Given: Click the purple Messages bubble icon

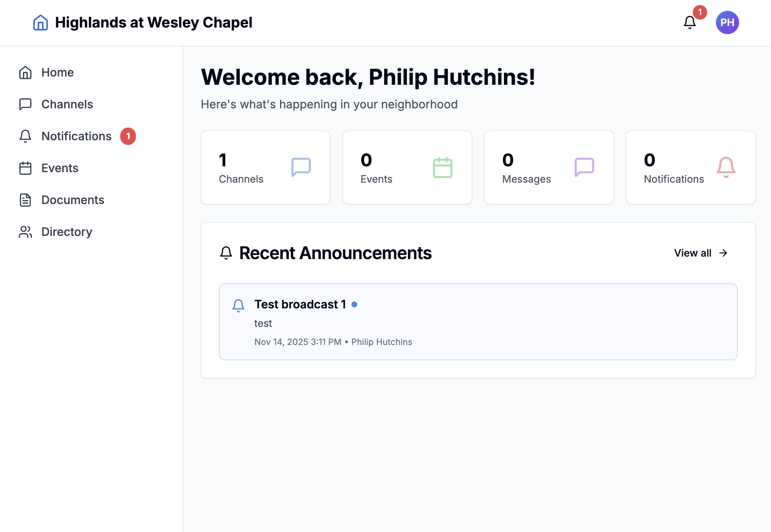Looking at the screenshot, I should point(584,167).
